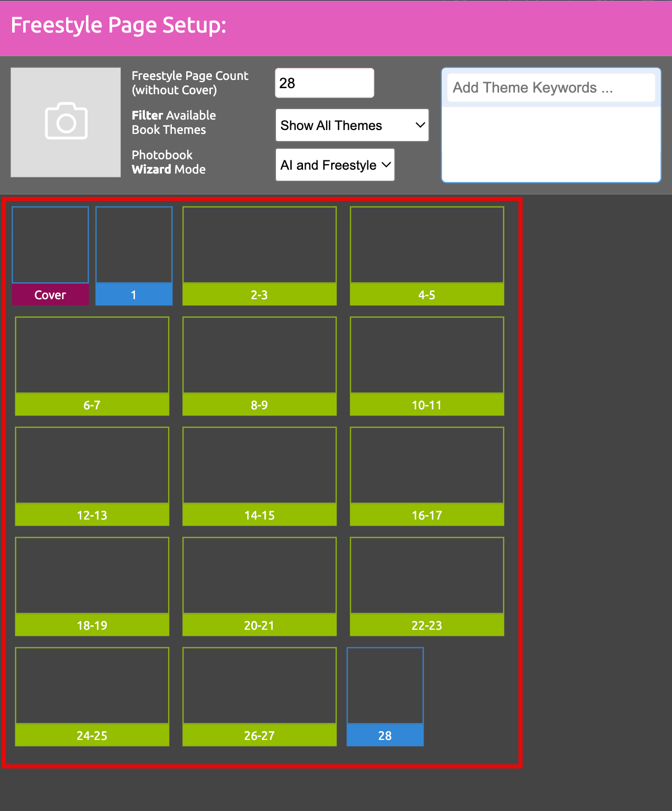Choose the 14-15 page spread

pos(259,466)
